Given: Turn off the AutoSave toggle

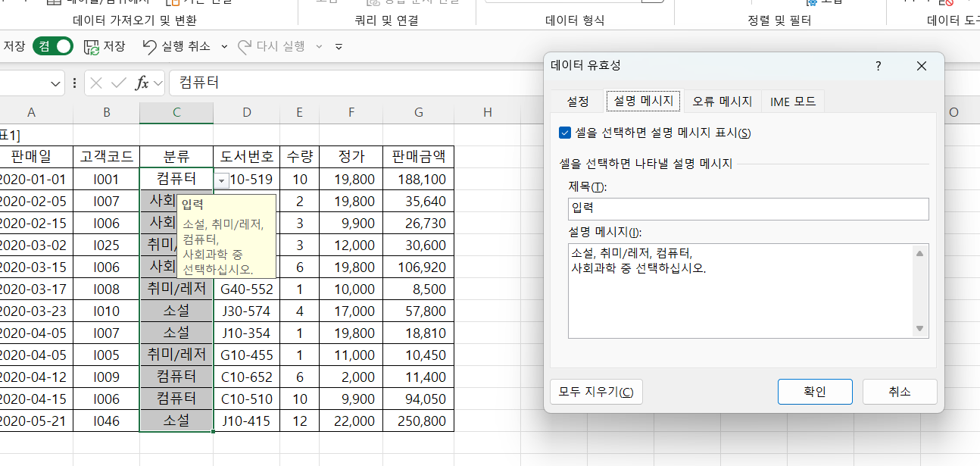Looking at the screenshot, I should point(53,47).
